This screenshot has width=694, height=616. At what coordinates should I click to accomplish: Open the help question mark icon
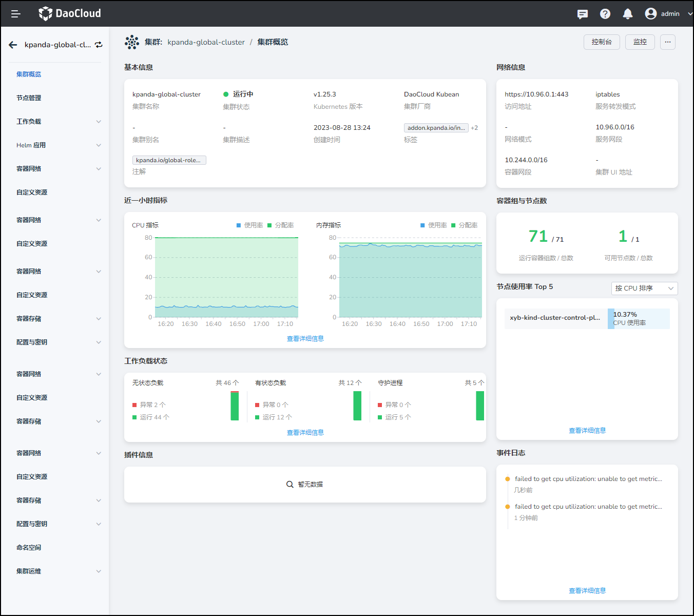(x=605, y=14)
